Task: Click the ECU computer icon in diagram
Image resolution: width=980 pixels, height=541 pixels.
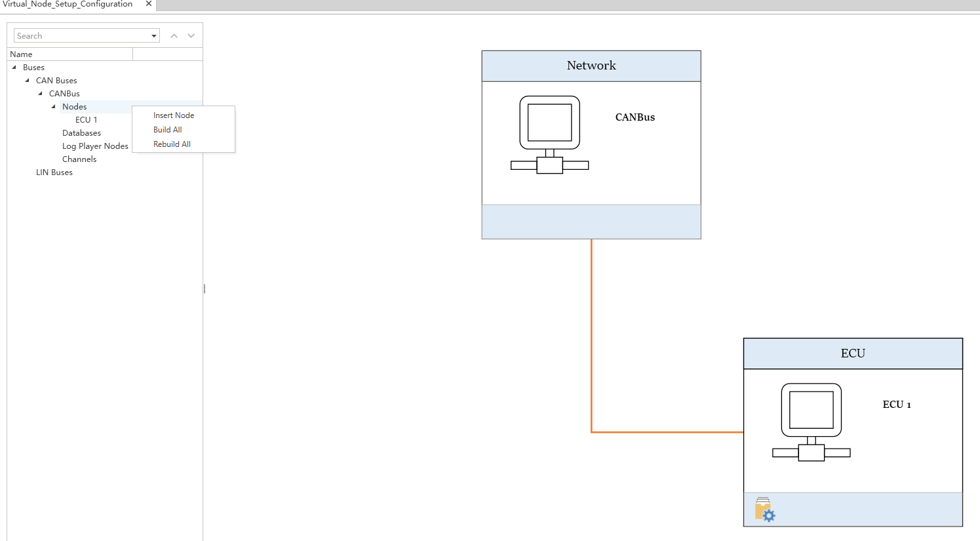Action: (811, 422)
